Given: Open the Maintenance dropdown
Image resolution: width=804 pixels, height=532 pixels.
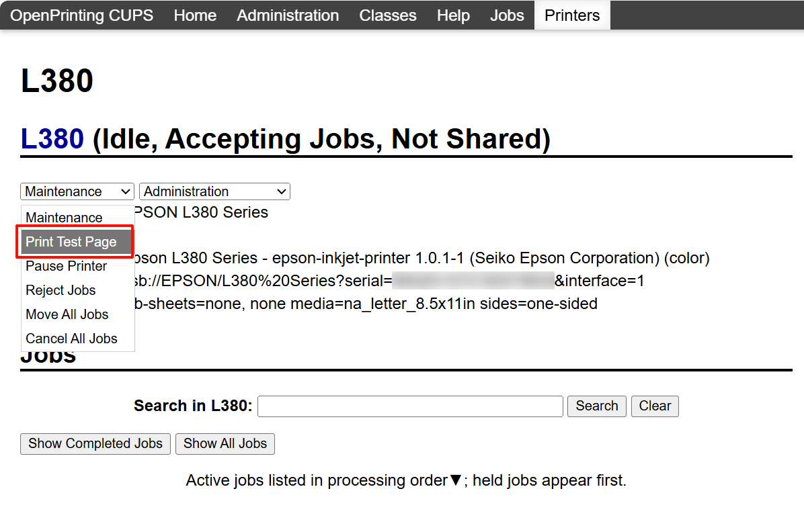Looking at the screenshot, I should (77, 191).
